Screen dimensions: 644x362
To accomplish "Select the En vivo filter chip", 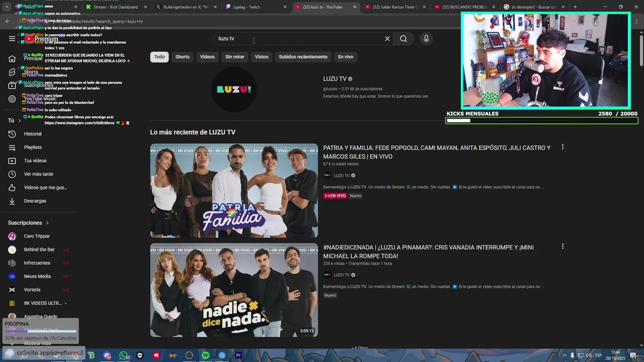I will pos(346,57).
